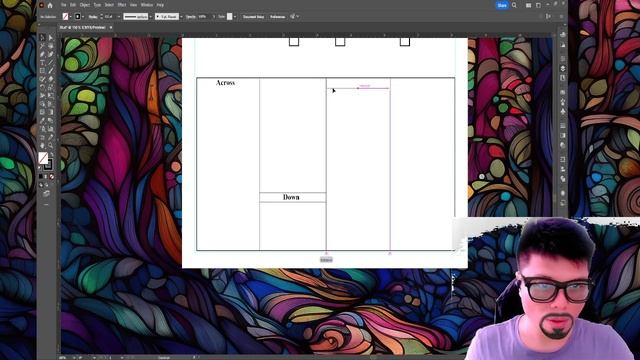This screenshot has width=640, height=360.
Task: Select the Zoom tool magnifier
Action: [x=51, y=145]
